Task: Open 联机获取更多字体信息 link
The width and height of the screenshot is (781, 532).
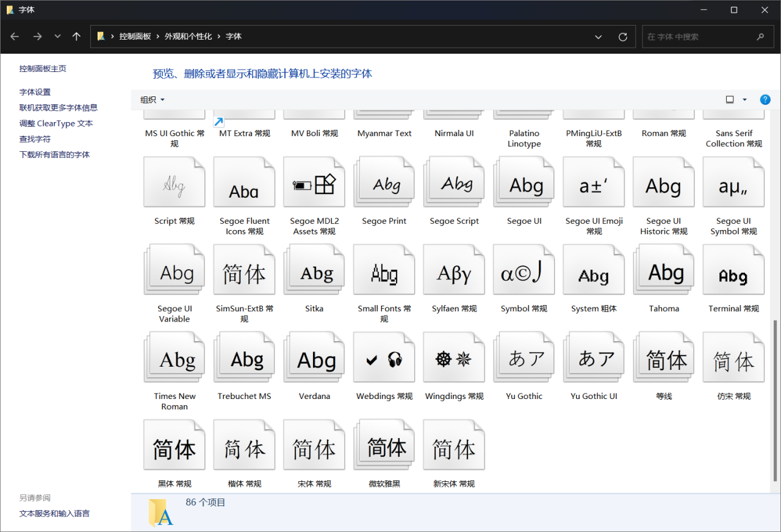Action: click(x=59, y=107)
